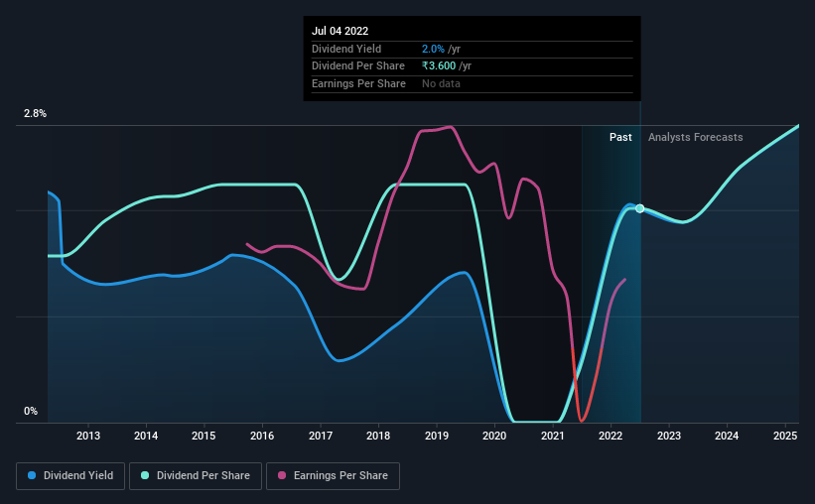Click the No data earnings value
Screen dimensions: 815x504
[441, 83]
